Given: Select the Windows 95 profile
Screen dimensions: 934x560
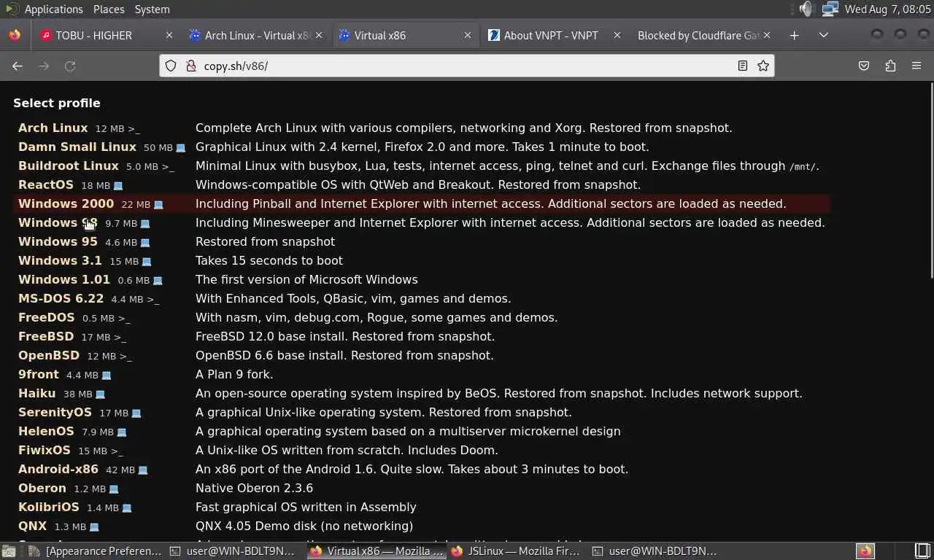Looking at the screenshot, I should (58, 241).
